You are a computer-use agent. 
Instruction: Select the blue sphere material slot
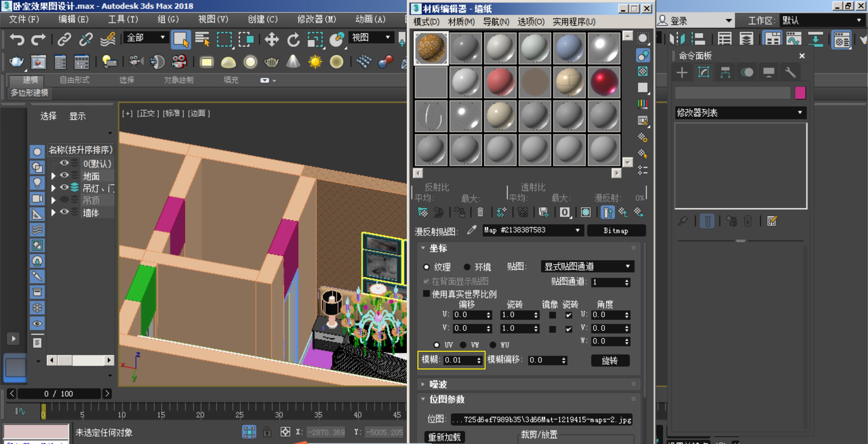[x=569, y=48]
